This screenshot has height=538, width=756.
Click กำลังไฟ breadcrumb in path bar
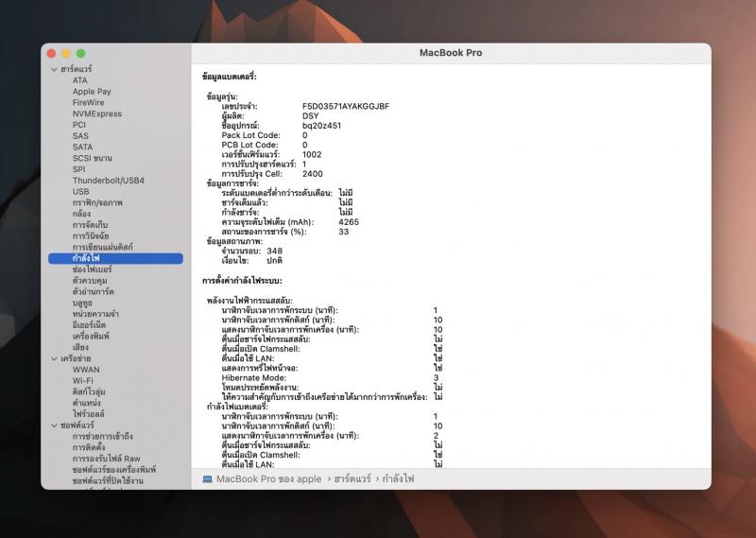tap(398, 479)
